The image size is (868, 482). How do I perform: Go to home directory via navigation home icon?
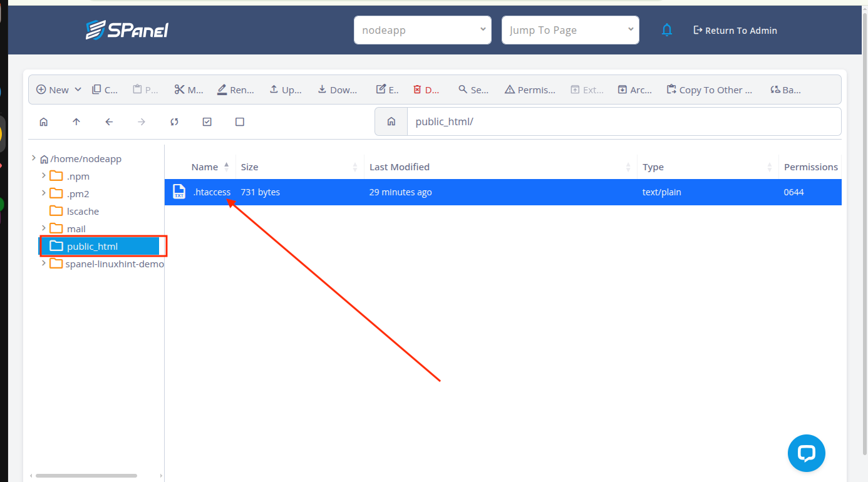44,122
